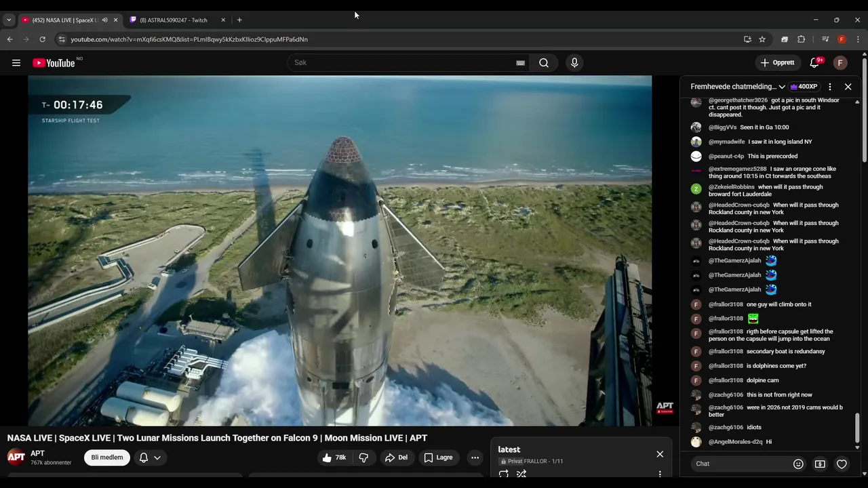Close the Twitch tab
This screenshot has height=488, width=868.
223,20
